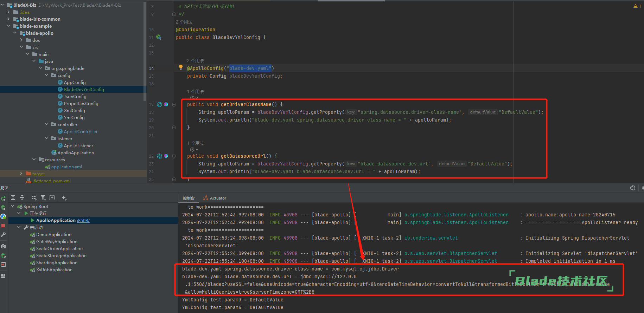Expand the .idea folder
Image resolution: width=644 pixels, height=313 pixels.
point(9,12)
